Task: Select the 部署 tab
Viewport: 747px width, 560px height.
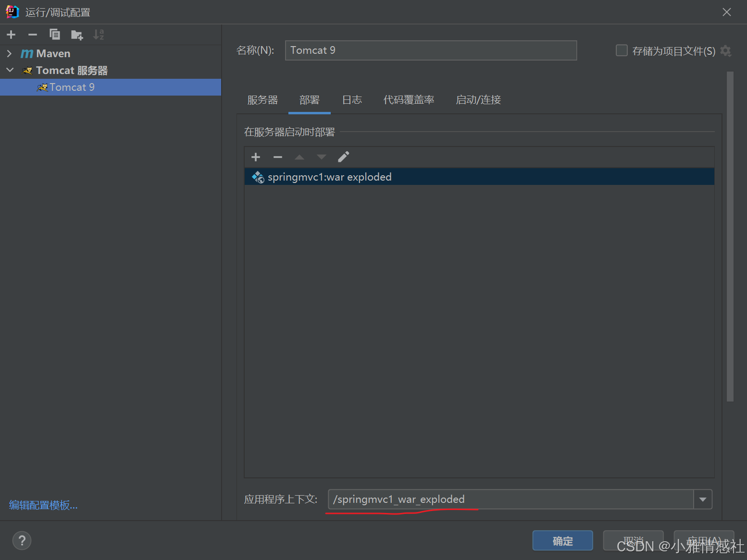Action: [x=310, y=100]
